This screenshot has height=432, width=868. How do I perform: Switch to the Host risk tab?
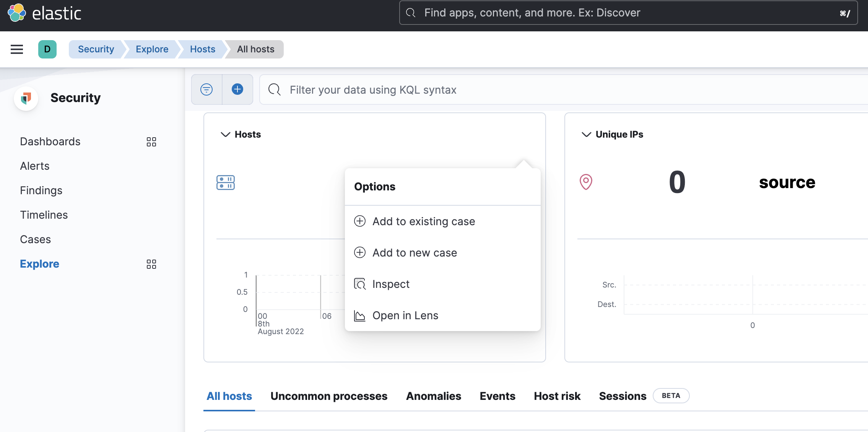pyautogui.click(x=557, y=396)
